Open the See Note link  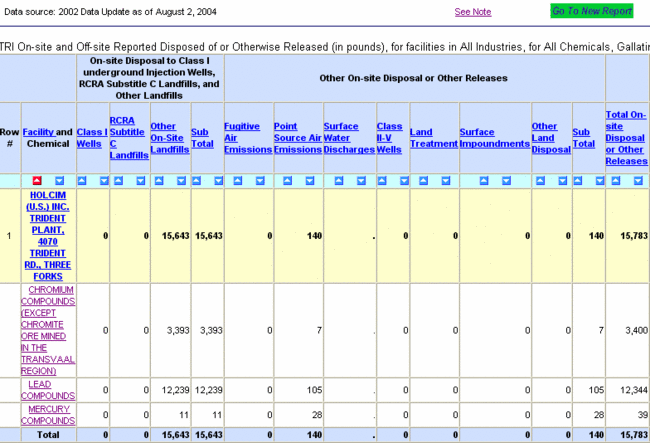(x=472, y=12)
